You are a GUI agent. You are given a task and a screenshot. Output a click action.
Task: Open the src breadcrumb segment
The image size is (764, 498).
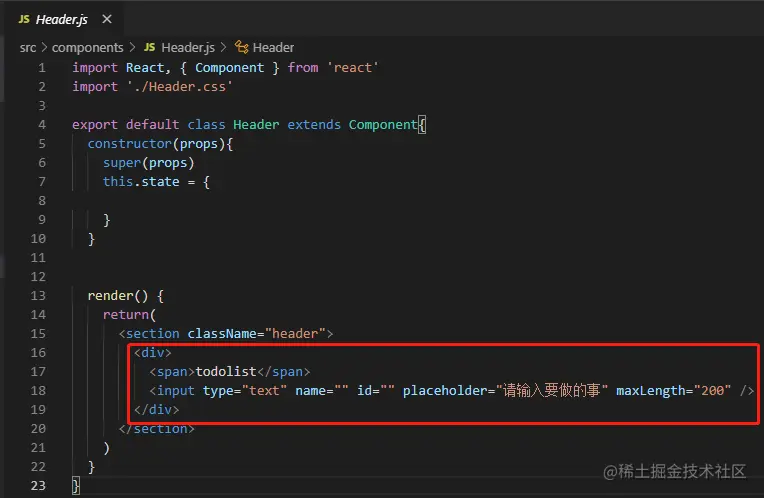click(28, 48)
